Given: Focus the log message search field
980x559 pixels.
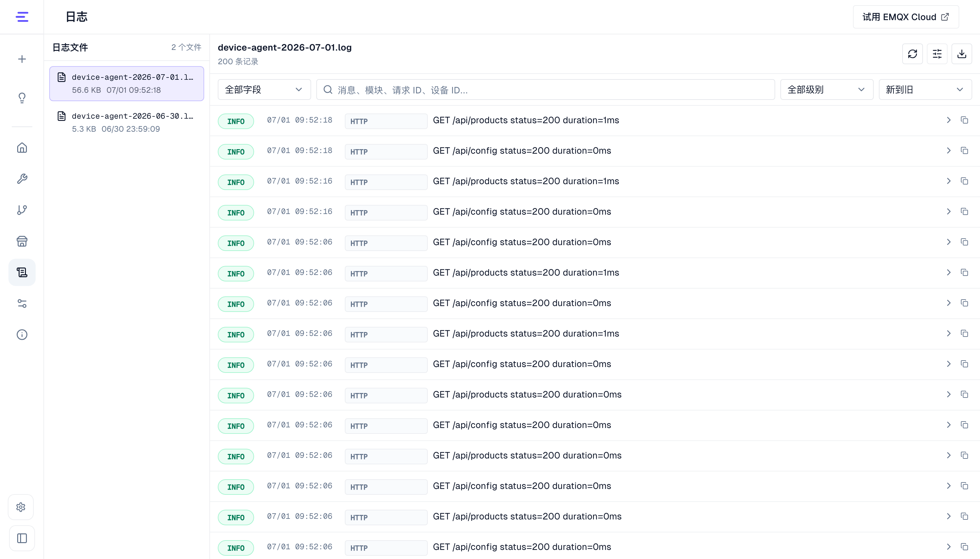Looking at the screenshot, I should click(x=545, y=89).
